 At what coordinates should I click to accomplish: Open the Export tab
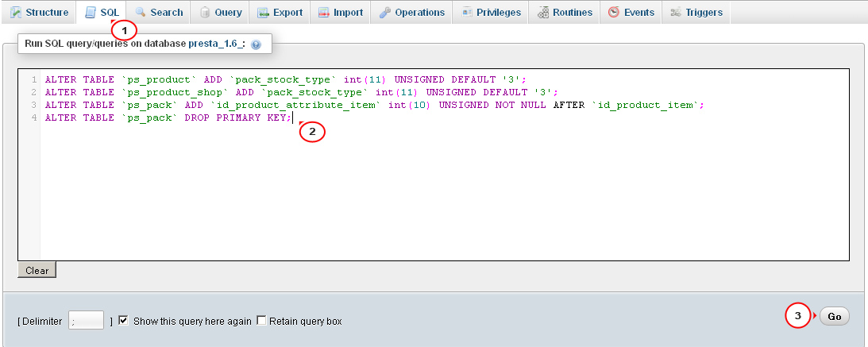pos(280,12)
